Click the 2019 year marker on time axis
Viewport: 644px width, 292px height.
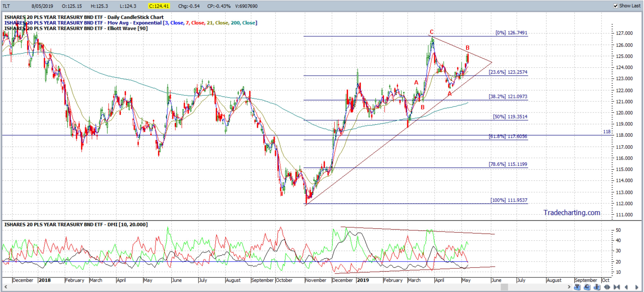(x=363, y=280)
